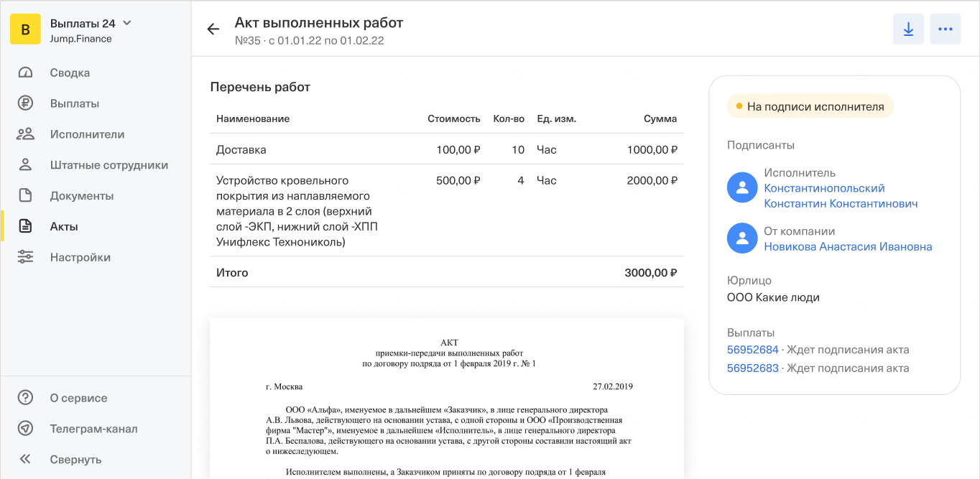The width and height of the screenshot is (980, 479).
Task: Click the yellow company logo with letter B
Action: click(x=26, y=29)
